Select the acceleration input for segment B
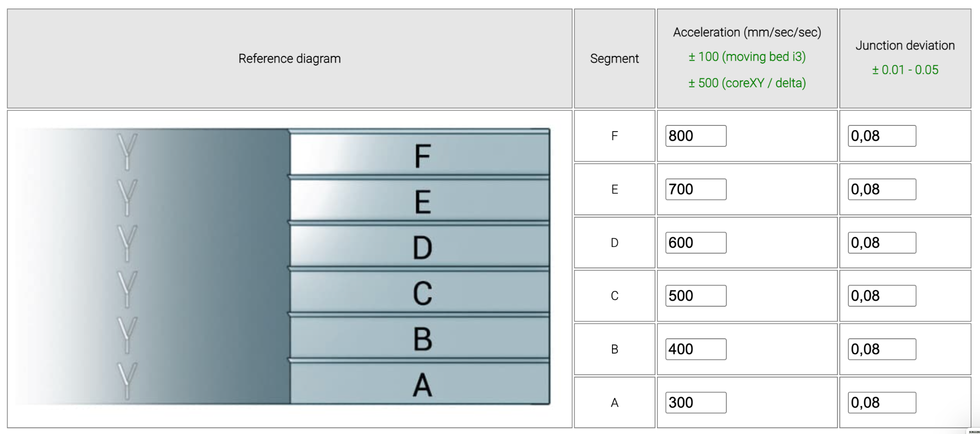This screenshot has width=980, height=434. coord(696,349)
